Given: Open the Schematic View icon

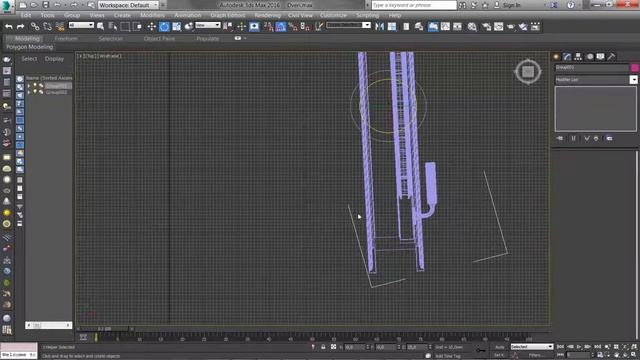Looking at the screenshot, I should coord(458,27).
